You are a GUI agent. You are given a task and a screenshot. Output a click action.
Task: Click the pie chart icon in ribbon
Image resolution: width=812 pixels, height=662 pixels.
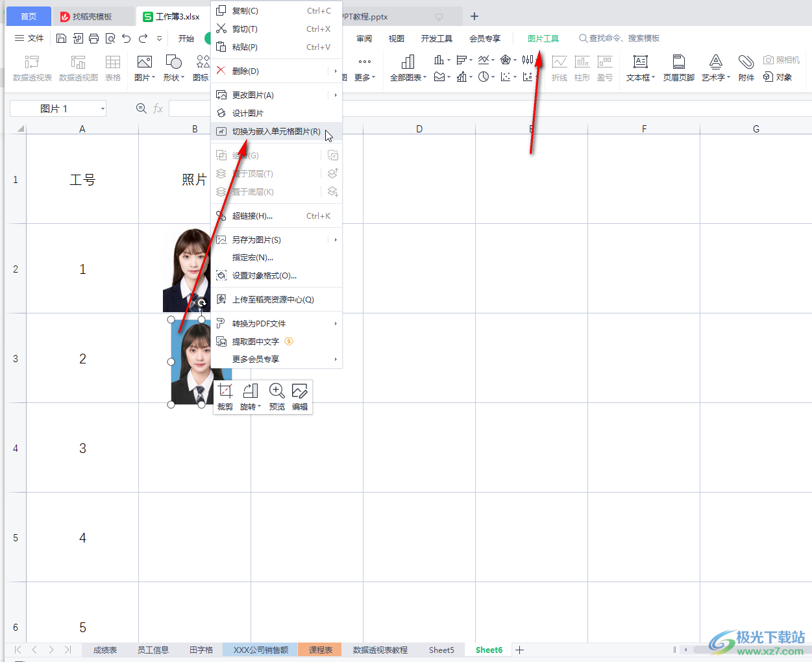pyautogui.click(x=484, y=77)
